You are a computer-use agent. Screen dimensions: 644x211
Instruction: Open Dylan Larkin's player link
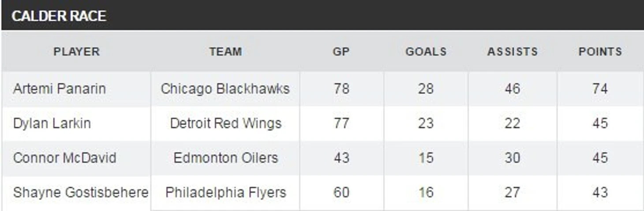52,123
